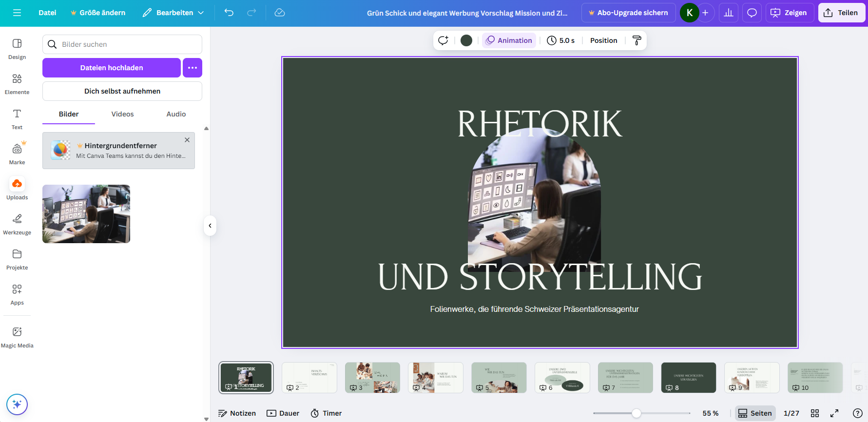Screen dimensions: 868x422
Task: Add a collaborator with plus icon
Action: (705, 13)
